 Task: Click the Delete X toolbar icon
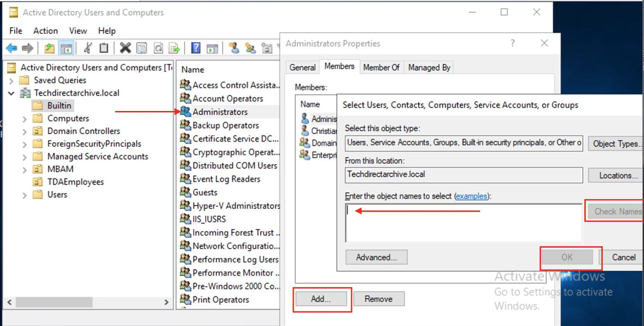click(125, 48)
